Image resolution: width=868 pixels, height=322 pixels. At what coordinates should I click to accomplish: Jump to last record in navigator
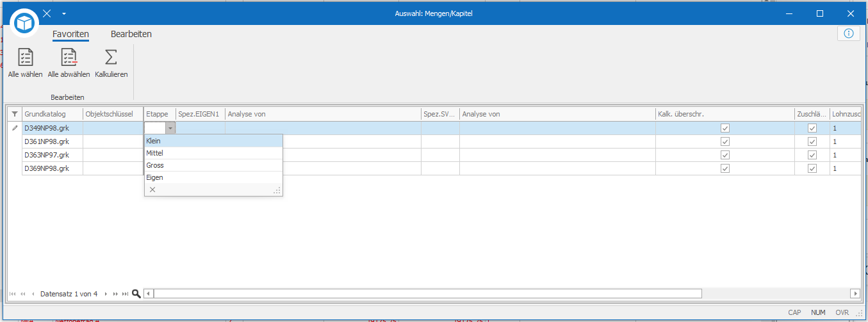tap(125, 294)
